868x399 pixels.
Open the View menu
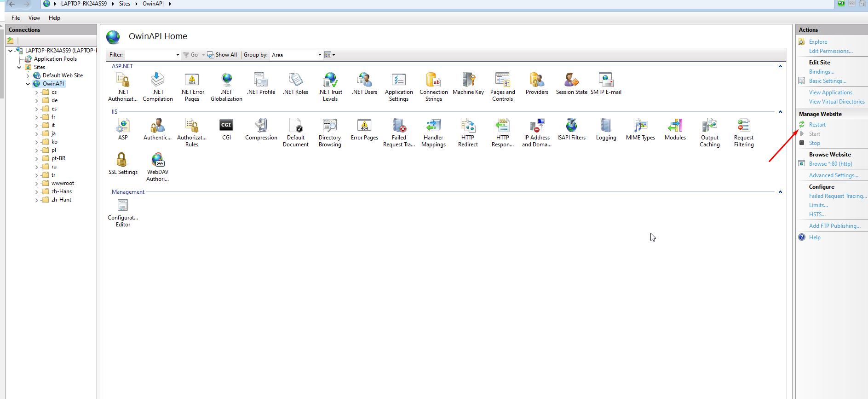click(x=34, y=18)
